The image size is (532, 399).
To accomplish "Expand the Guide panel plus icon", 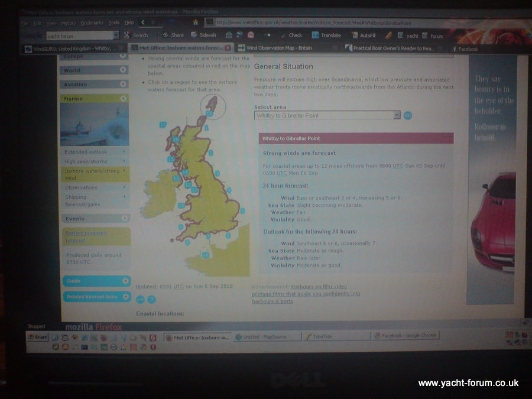I will pos(125,281).
